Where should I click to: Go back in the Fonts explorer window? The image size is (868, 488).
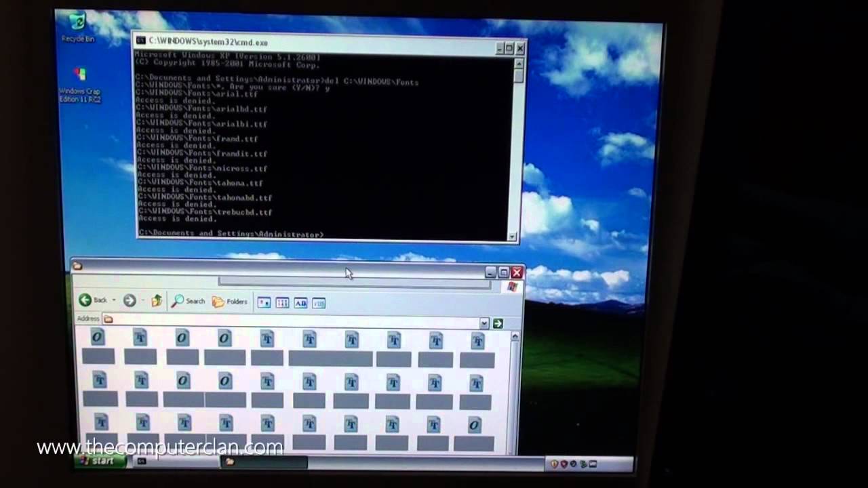[94, 300]
